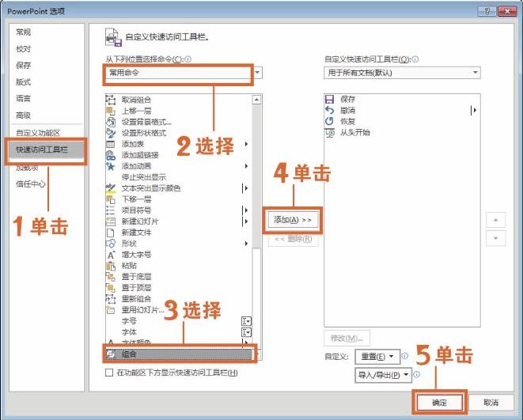523x420 pixels.
Task: Open the 字体 combo box indicator
Action: (247, 332)
